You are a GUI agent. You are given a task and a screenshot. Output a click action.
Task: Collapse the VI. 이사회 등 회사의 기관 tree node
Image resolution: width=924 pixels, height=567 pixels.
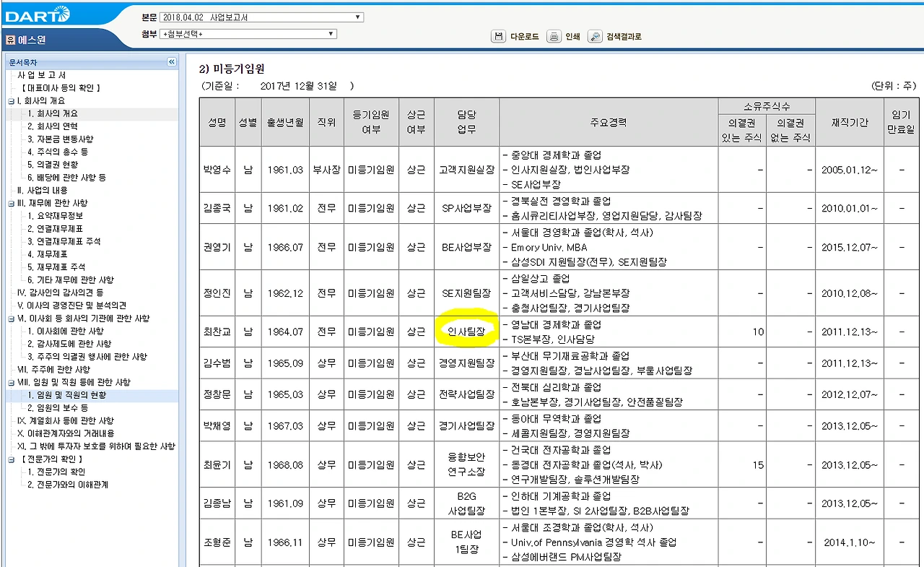10,319
